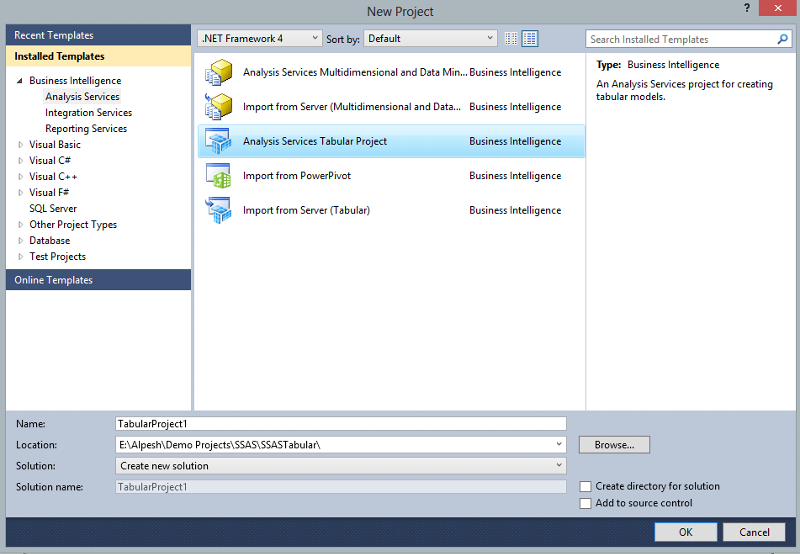Screen dimensions: 800x554
Task: Open the Solution 'Create new solution' dropdown
Action: click(x=341, y=466)
